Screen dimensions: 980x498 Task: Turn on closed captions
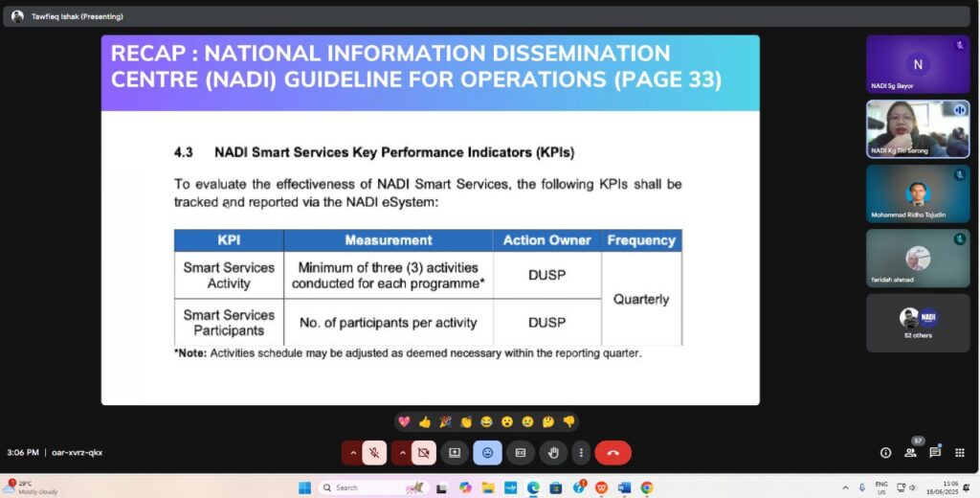click(x=520, y=452)
